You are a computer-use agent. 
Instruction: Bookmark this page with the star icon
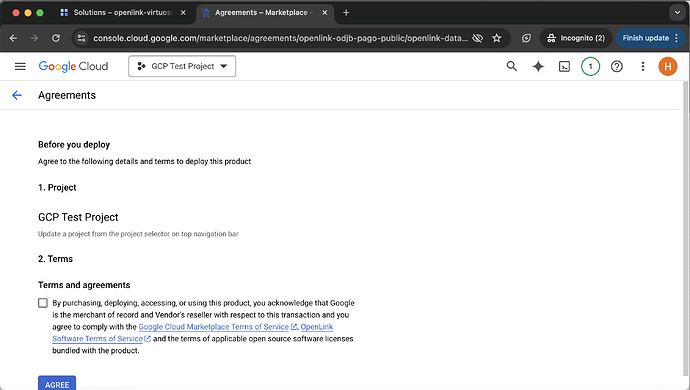pyautogui.click(x=496, y=38)
